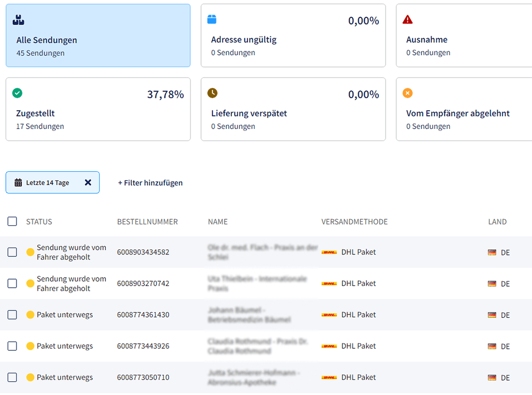
Task: Switch to the Zugestellt shipments view
Action: [x=98, y=109]
